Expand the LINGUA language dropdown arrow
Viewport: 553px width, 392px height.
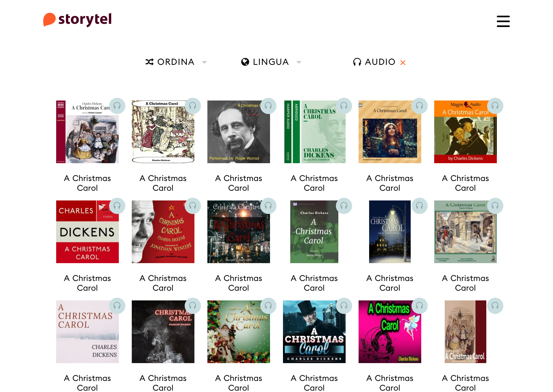299,62
